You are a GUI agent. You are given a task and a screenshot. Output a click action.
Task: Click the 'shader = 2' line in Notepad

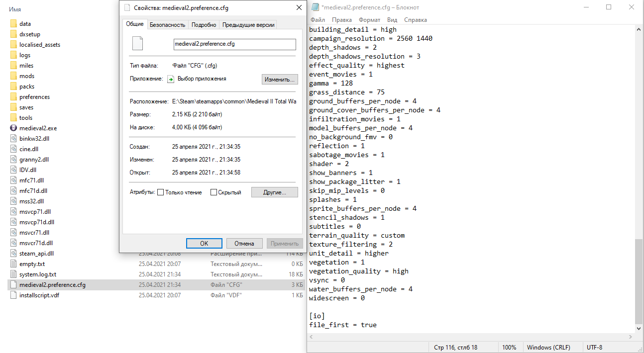click(x=329, y=164)
